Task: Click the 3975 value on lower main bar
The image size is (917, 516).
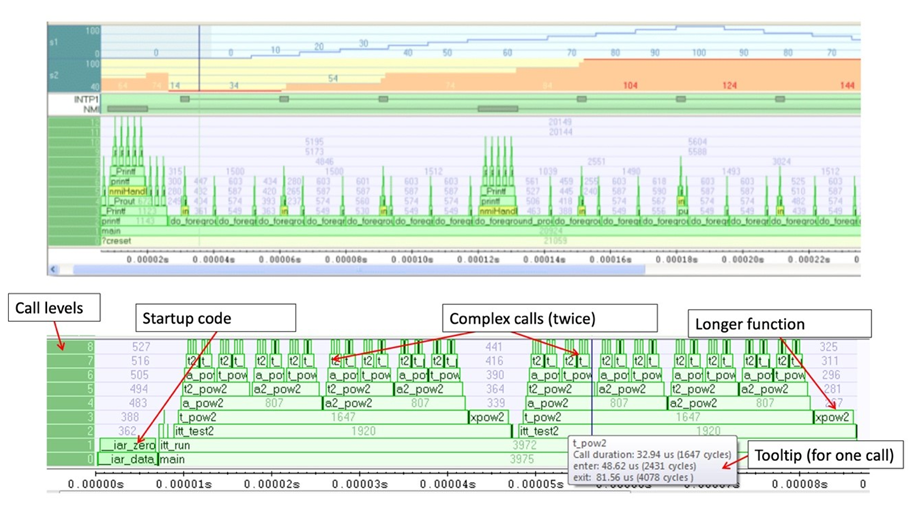Action: point(522,459)
